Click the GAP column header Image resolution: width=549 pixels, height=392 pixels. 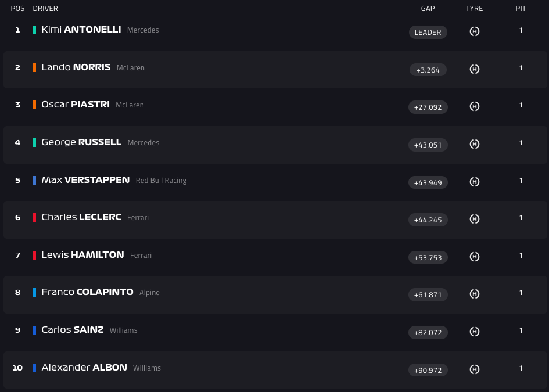click(428, 8)
